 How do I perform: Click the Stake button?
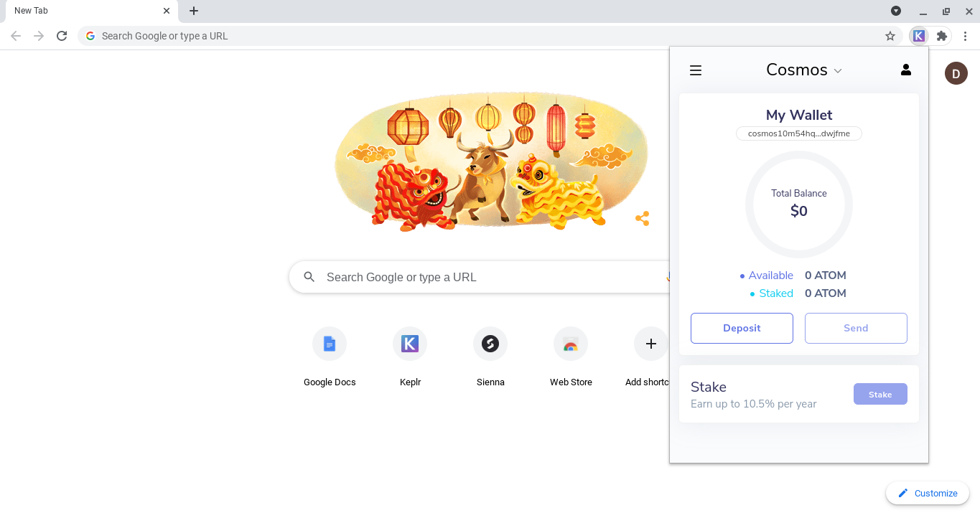(880, 394)
